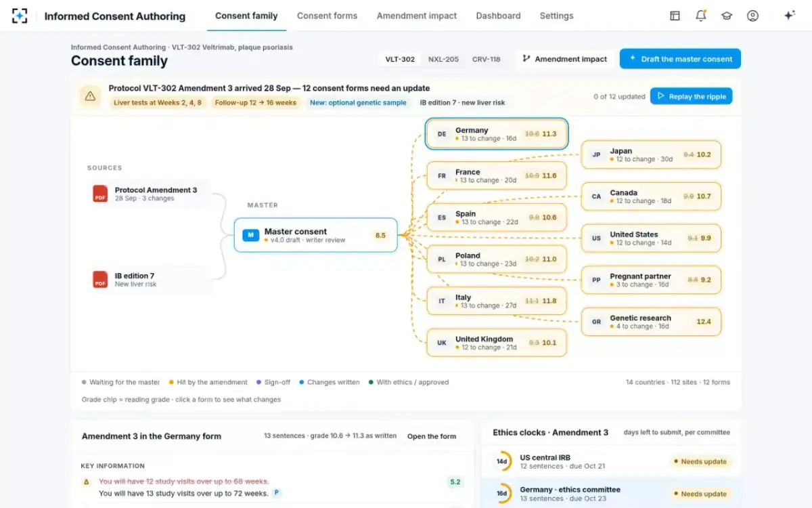Open the Amendment impact tab in top navigation
This screenshot has height=508, width=812.
pos(417,16)
